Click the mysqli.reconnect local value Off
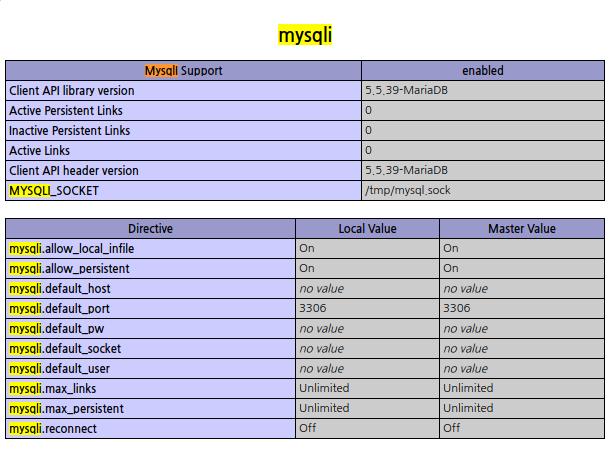 click(x=307, y=428)
